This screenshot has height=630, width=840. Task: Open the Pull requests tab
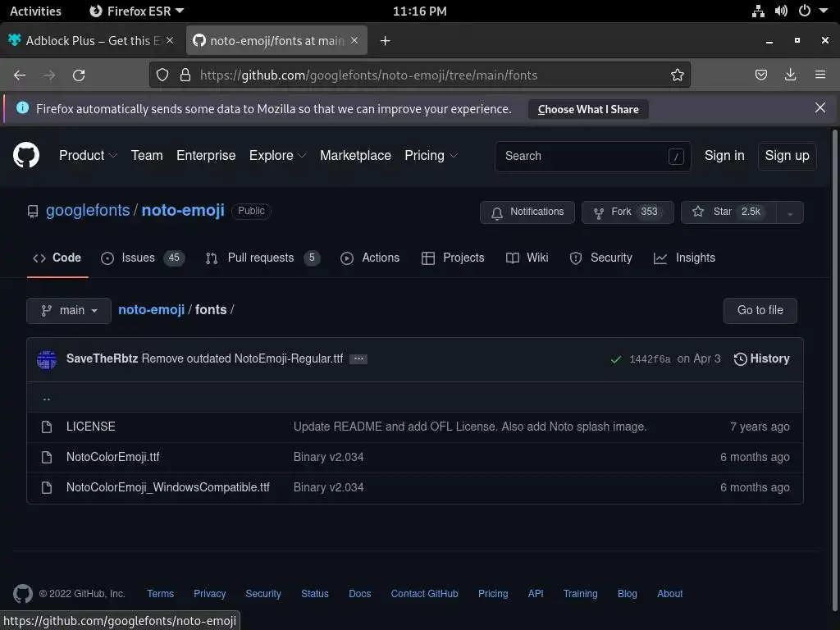pos(262,258)
